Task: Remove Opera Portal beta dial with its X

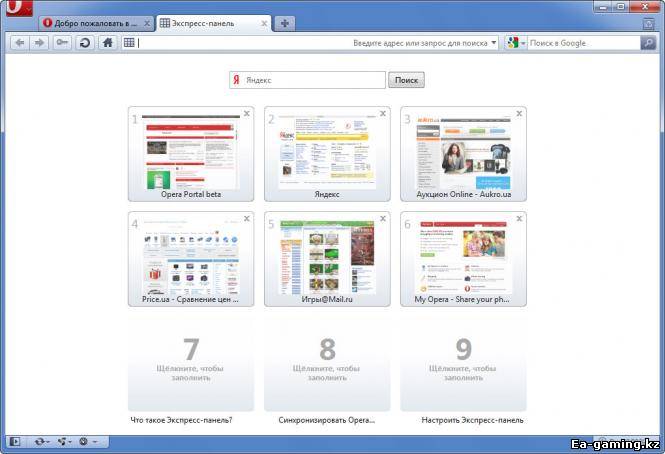Action: (x=246, y=113)
